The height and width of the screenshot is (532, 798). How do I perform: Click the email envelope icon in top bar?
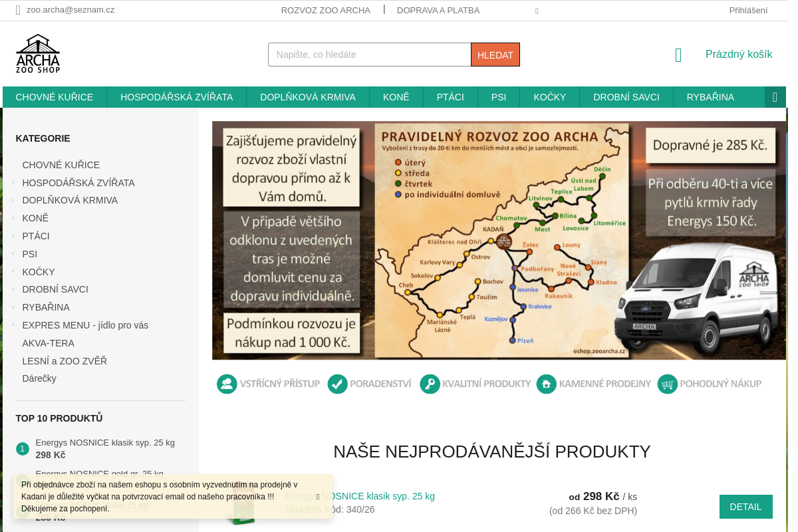[x=18, y=10]
